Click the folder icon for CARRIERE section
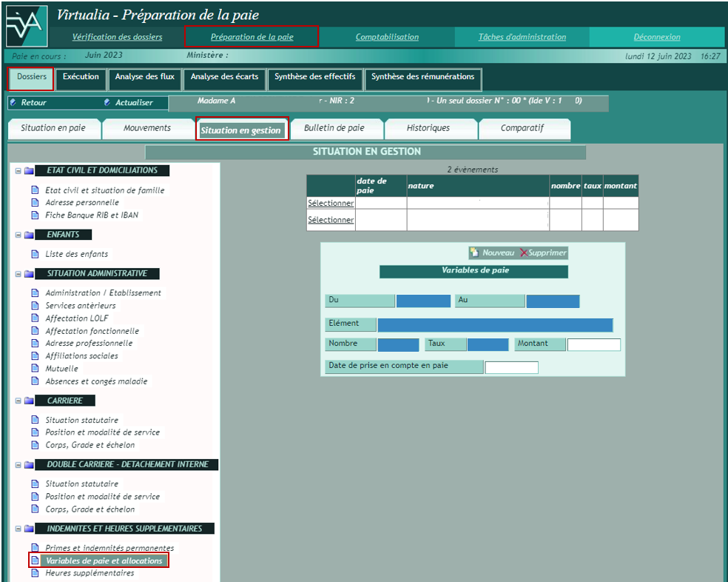This screenshot has height=582, width=728. (x=29, y=401)
